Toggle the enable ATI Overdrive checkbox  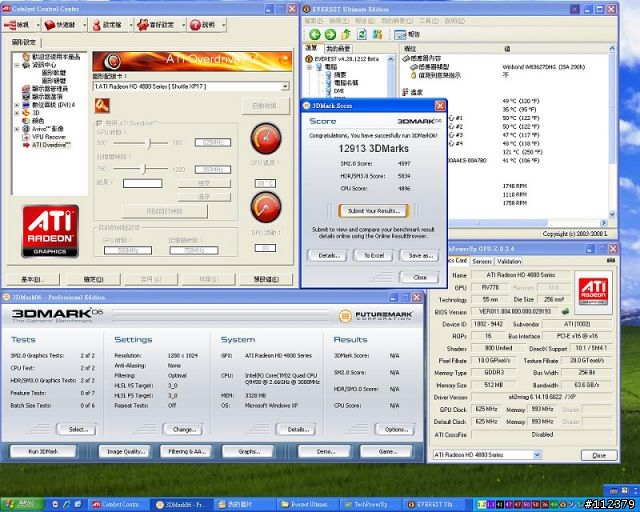(98, 123)
